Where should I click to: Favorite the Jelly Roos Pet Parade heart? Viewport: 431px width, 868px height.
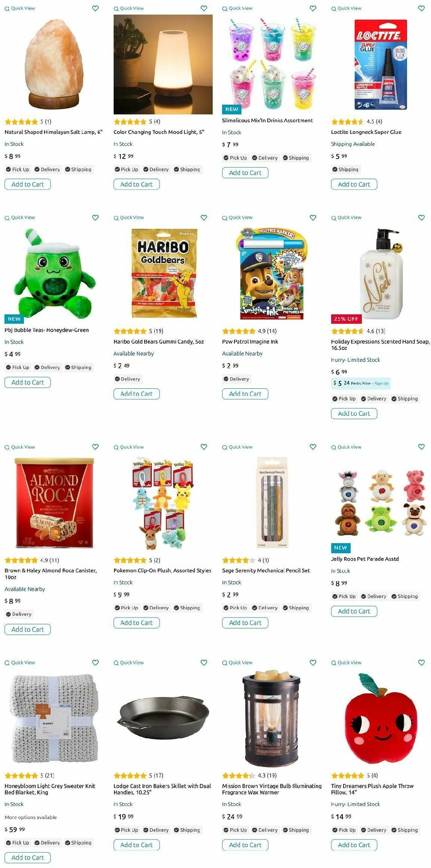[x=421, y=447]
